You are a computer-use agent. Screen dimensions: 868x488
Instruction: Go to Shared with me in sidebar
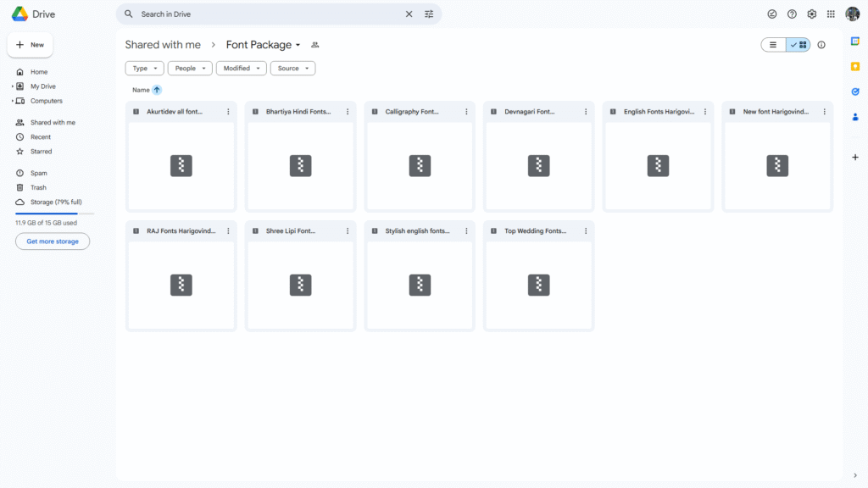click(54, 122)
